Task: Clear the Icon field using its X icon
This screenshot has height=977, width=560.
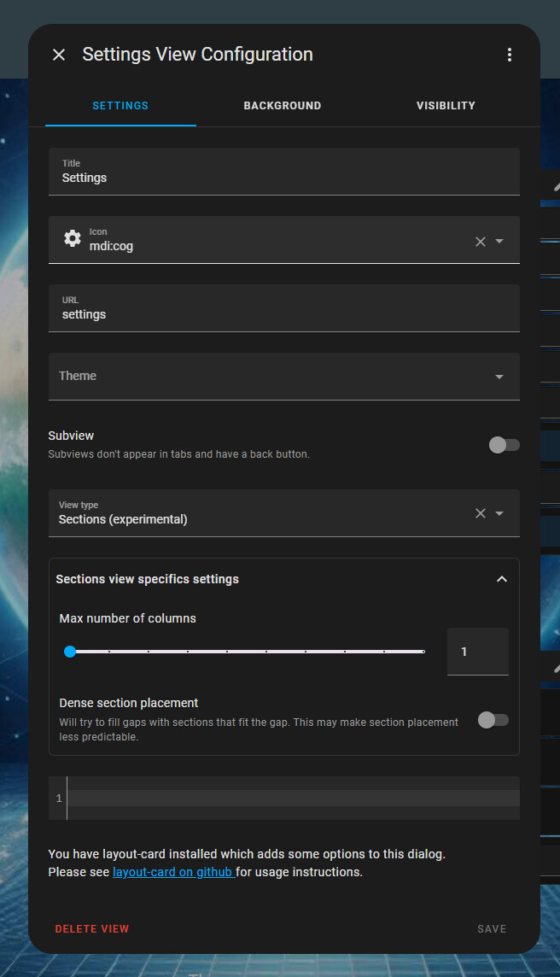Action: click(480, 241)
